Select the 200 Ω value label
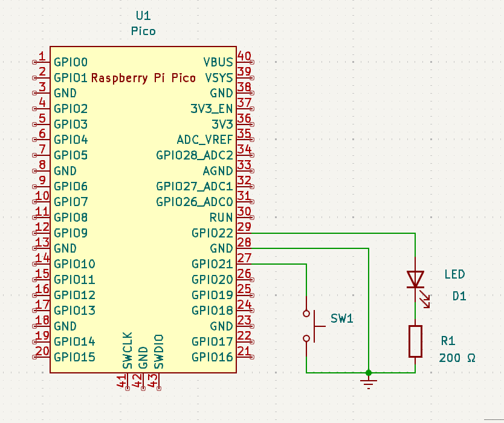Viewport: 504px width, 423px height. point(458,358)
